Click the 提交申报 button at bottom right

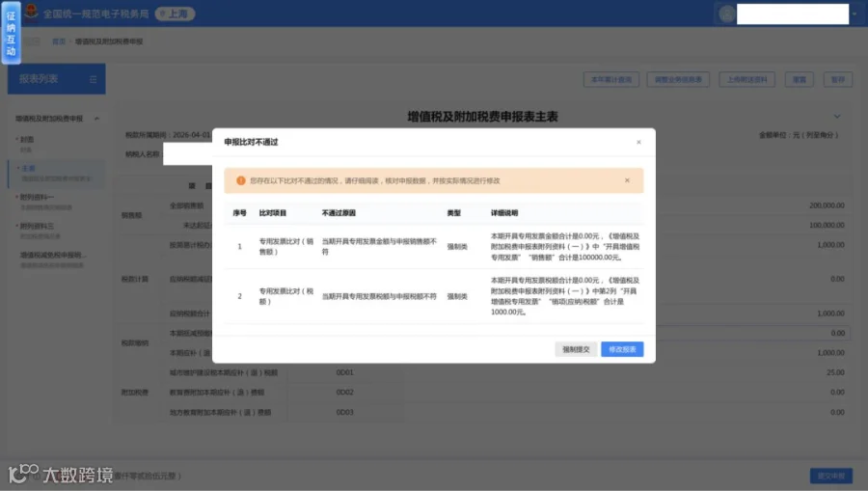click(831, 477)
